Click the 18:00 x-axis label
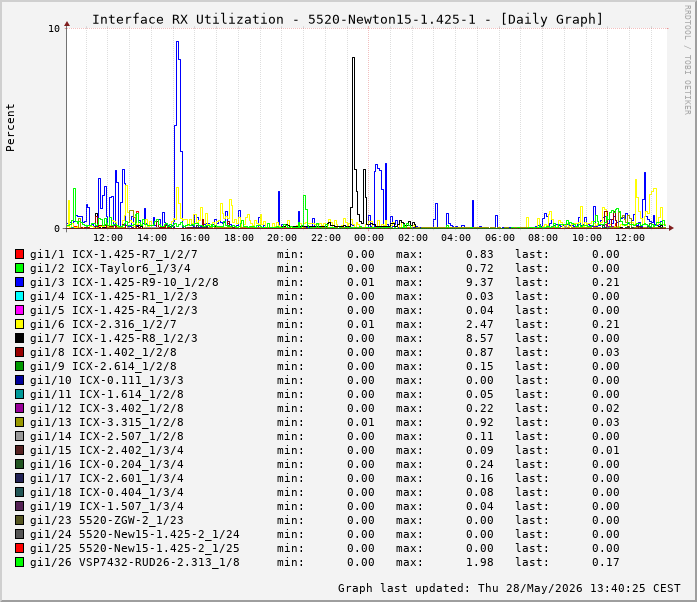Screen dimensions: 697x602 tap(238, 237)
